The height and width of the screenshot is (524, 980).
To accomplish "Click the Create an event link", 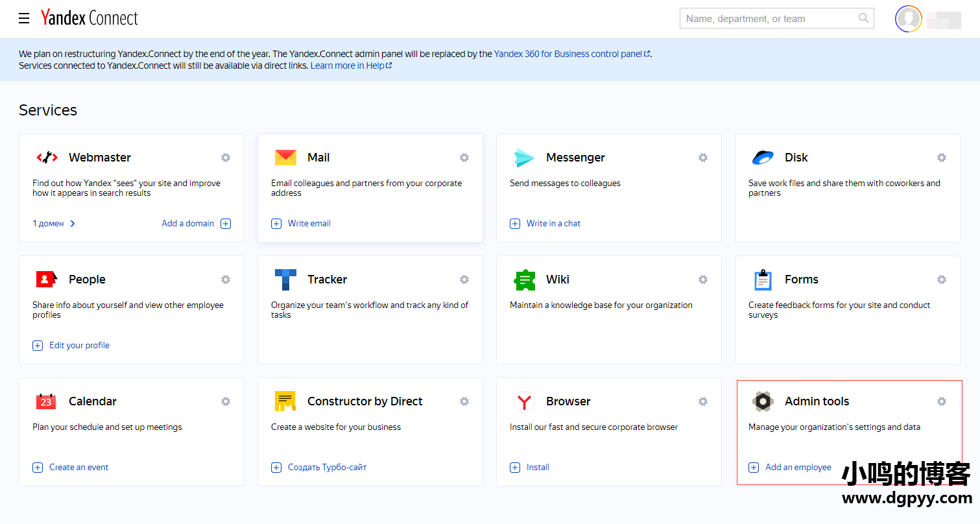I will pyautogui.click(x=78, y=467).
